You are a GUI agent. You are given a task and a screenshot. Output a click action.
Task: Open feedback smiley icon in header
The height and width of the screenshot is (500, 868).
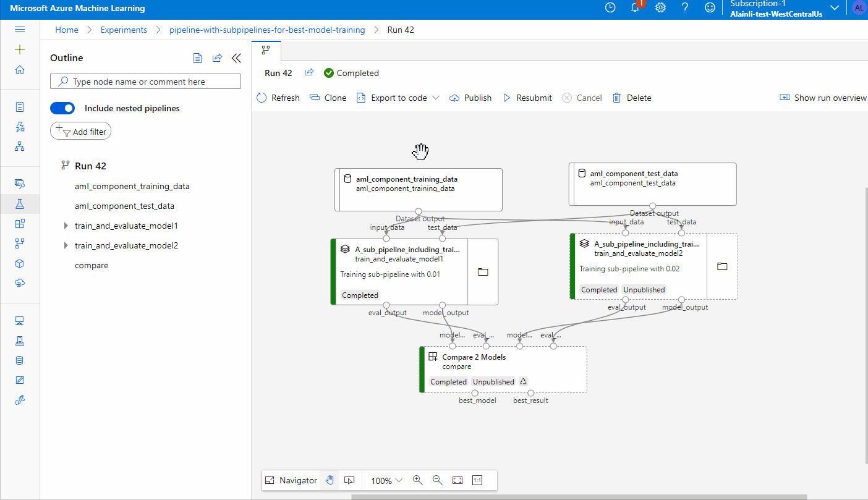coord(710,8)
